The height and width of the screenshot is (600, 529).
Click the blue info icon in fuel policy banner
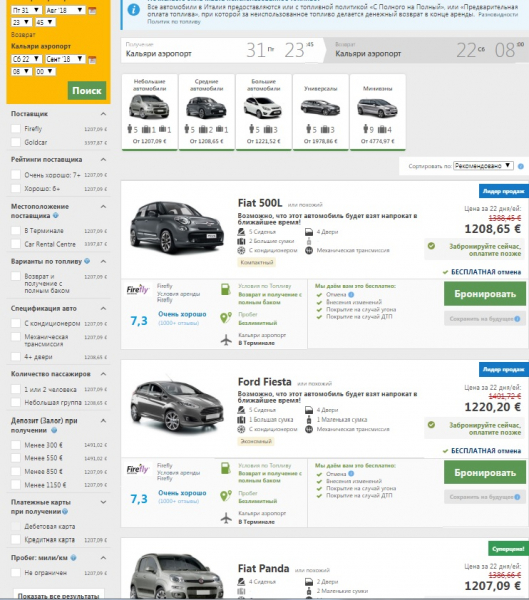tap(133, 10)
